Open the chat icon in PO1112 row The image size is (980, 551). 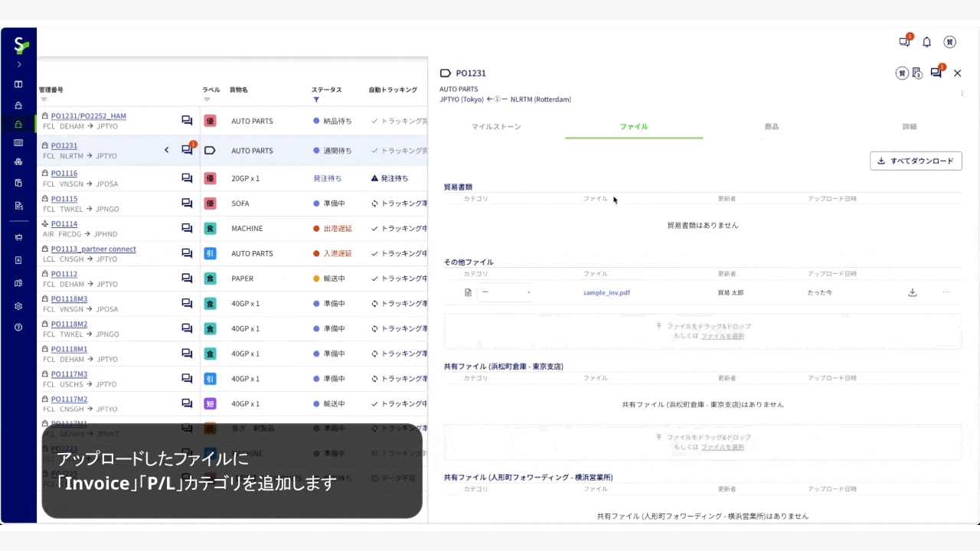pos(187,279)
